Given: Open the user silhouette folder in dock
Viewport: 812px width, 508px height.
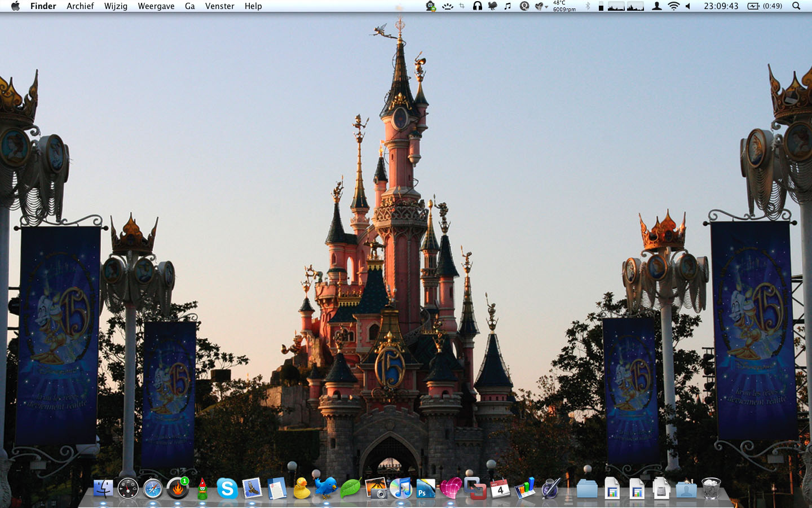Looking at the screenshot, I should click(686, 489).
